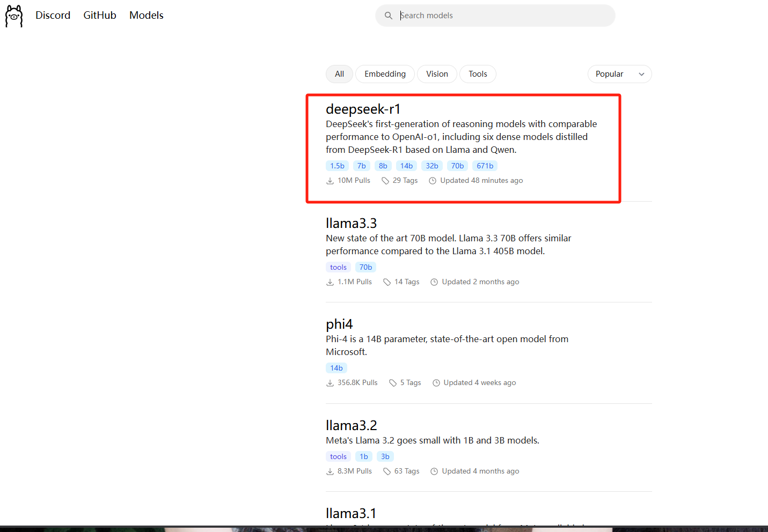Image resolution: width=768 pixels, height=532 pixels.
Task: Click the tools tag on llama3.3
Action: coord(338,267)
